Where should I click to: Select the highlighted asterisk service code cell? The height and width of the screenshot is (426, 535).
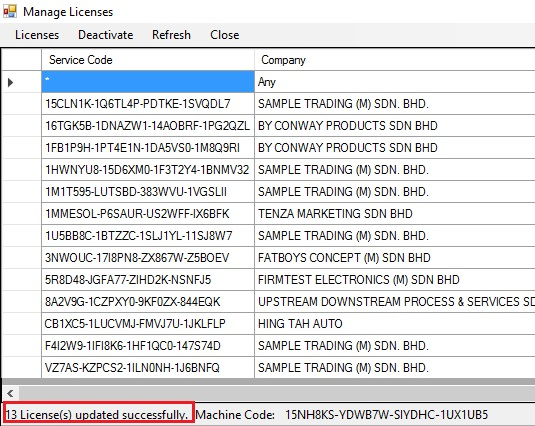pyautogui.click(x=148, y=82)
